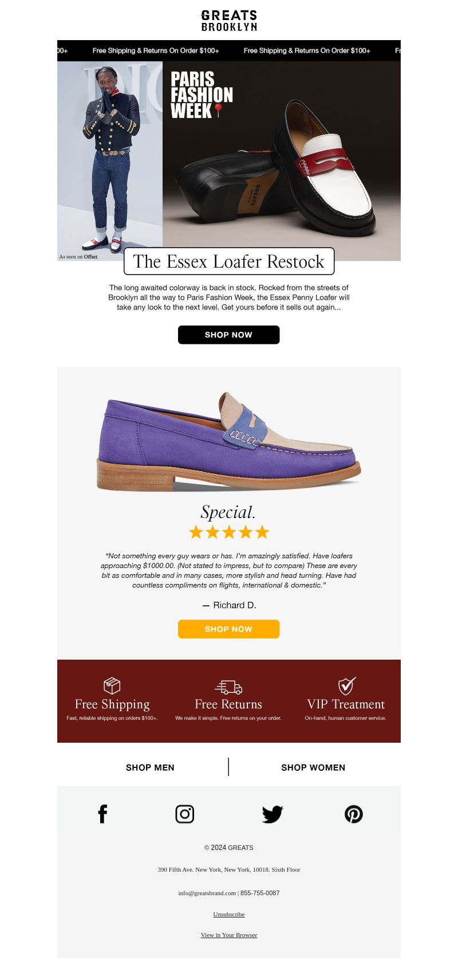
Task: Click the black SHOP NOW button
Action: tap(228, 335)
